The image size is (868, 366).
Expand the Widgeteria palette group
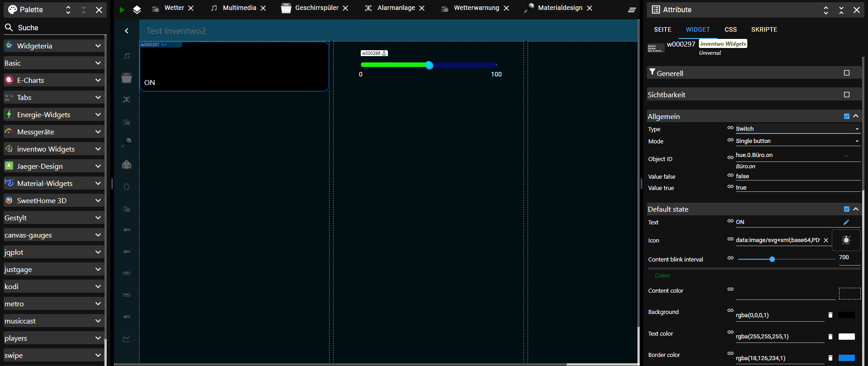[54, 46]
